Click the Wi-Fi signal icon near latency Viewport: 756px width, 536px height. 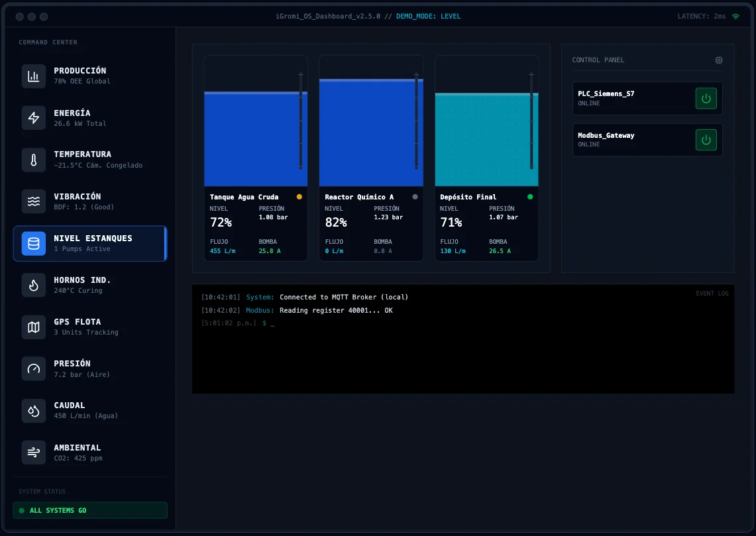click(735, 17)
